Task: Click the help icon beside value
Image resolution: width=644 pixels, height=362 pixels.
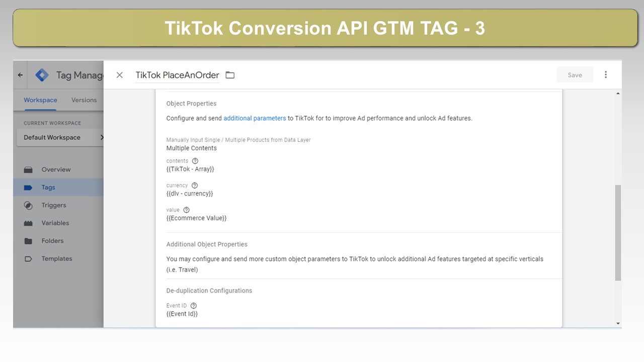Action: tap(186, 210)
